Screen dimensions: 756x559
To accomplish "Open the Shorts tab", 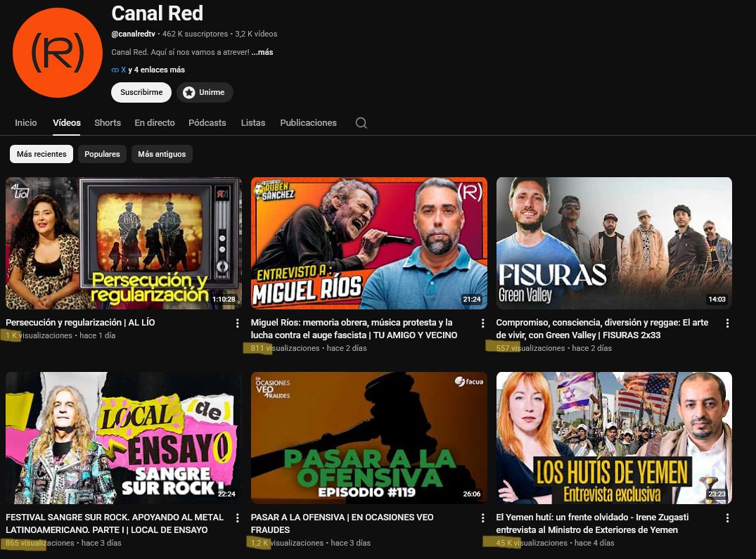I will coord(108,123).
